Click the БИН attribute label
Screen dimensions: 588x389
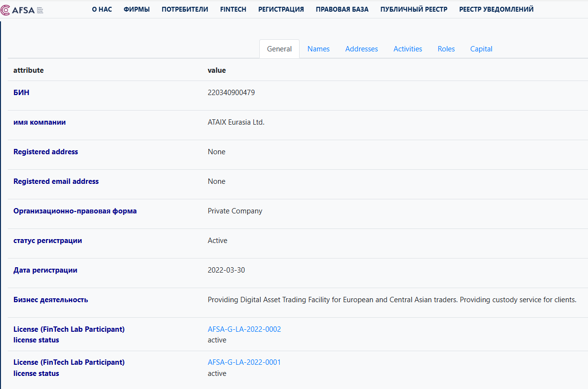point(21,93)
